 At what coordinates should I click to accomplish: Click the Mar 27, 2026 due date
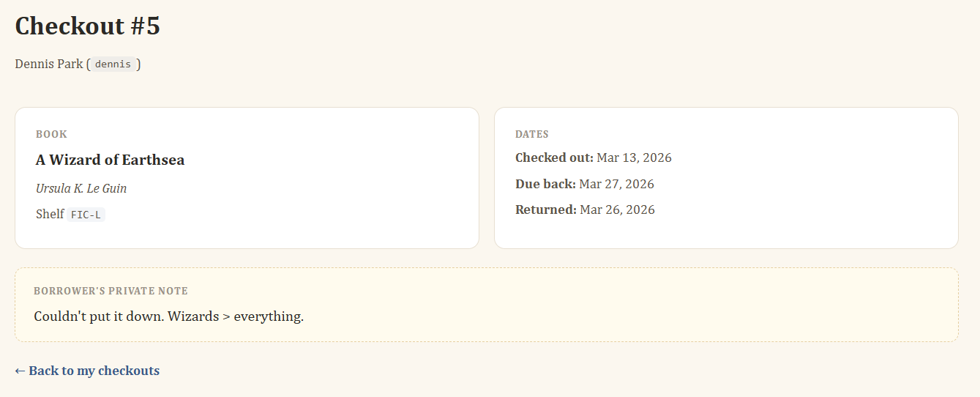tap(616, 184)
